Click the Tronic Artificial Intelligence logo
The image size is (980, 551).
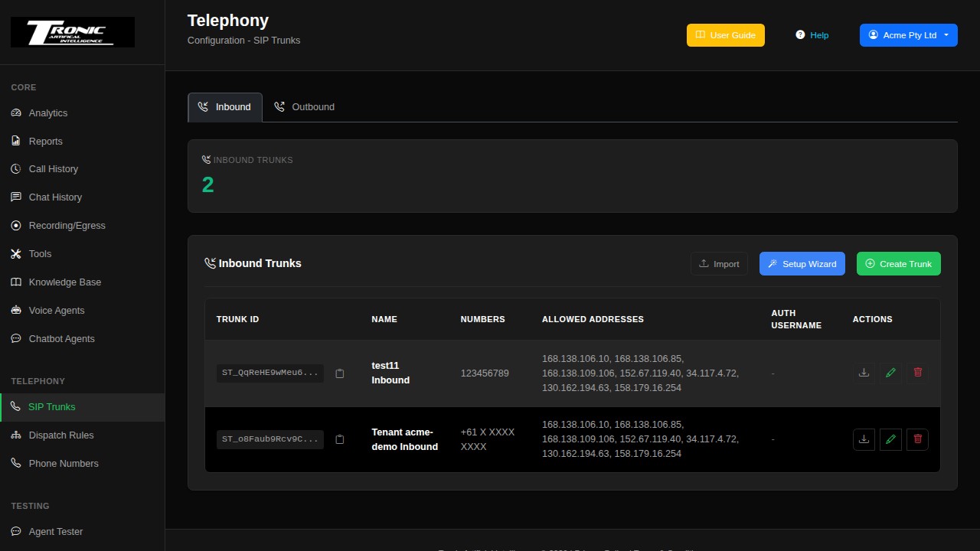[x=73, y=32]
